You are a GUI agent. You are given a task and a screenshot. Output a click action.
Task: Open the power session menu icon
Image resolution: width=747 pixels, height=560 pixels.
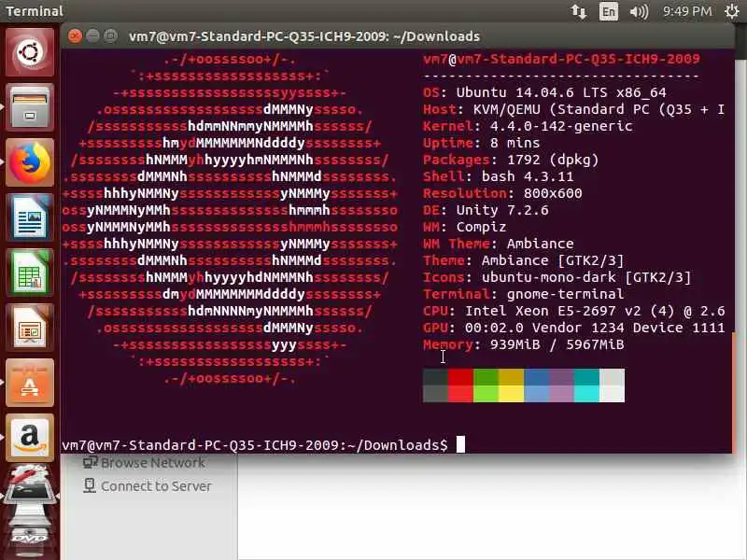point(732,11)
